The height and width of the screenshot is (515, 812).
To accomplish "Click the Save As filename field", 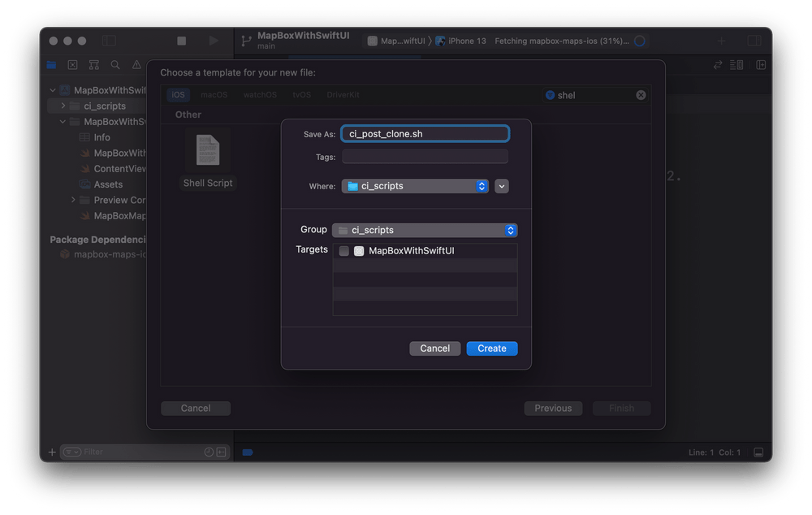I will (425, 133).
